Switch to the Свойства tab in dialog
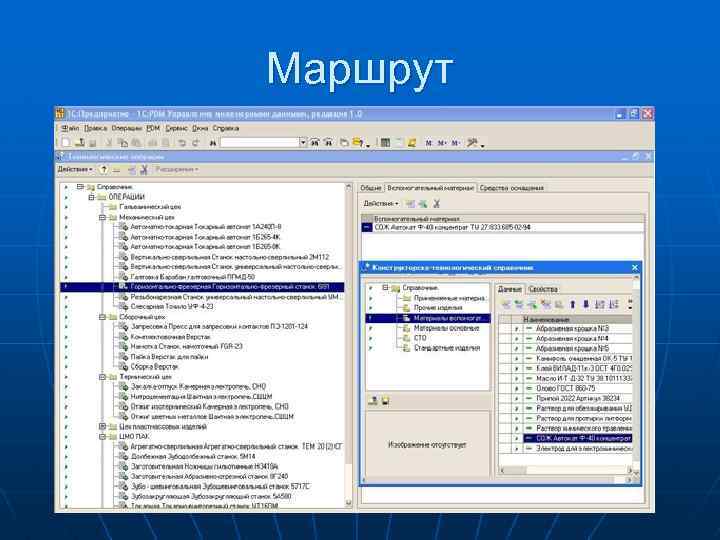720x540 pixels. coord(543,289)
